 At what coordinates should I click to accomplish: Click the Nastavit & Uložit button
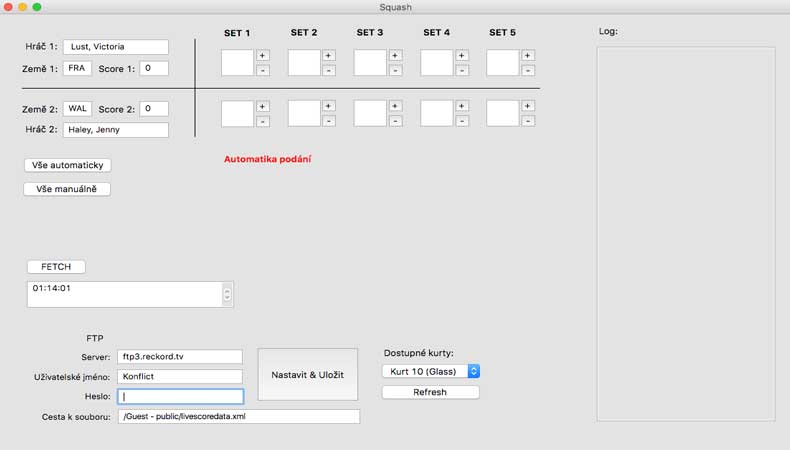pos(308,374)
